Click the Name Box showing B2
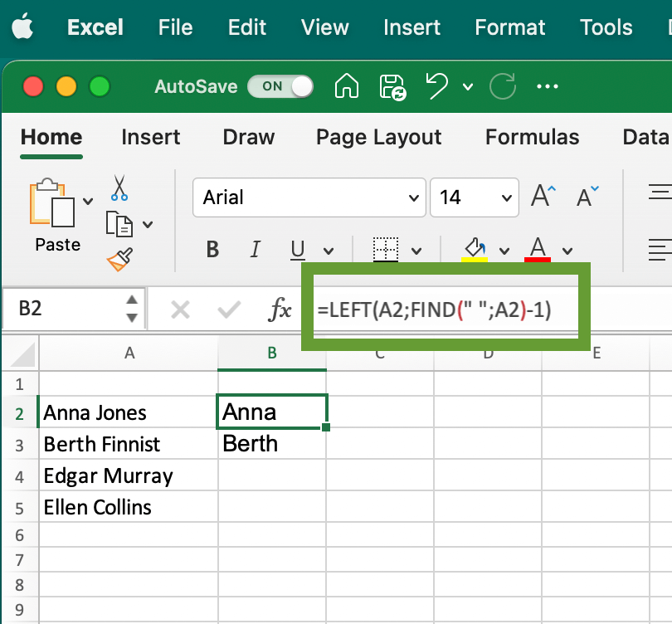This screenshot has width=672, height=624. click(74, 308)
